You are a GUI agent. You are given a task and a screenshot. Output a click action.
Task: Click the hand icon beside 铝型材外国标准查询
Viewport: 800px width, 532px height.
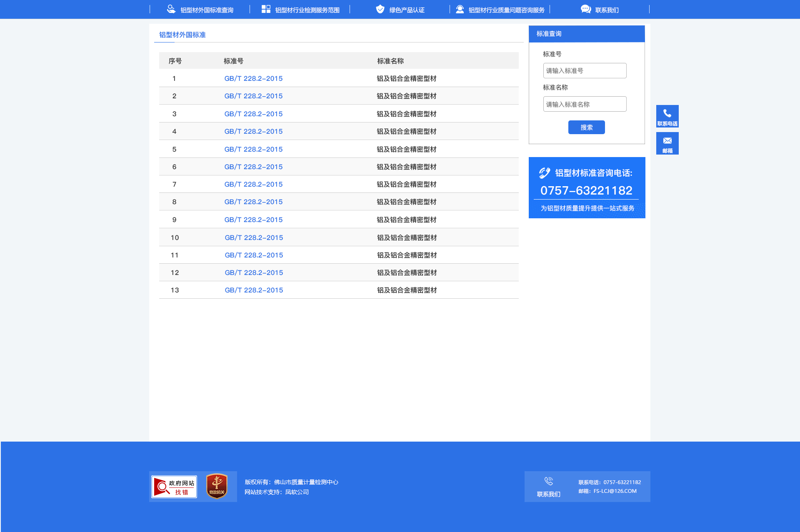171,9
